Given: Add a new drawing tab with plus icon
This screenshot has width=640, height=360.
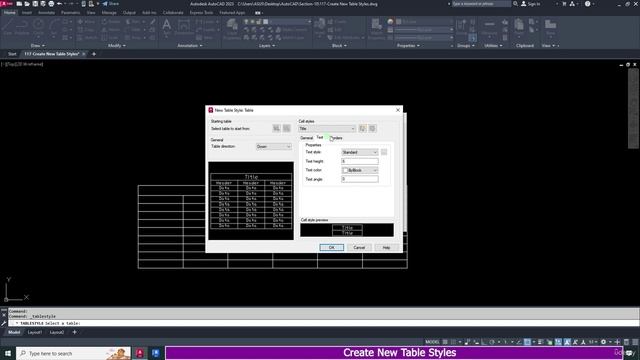Looking at the screenshot, I should tap(94, 54).
